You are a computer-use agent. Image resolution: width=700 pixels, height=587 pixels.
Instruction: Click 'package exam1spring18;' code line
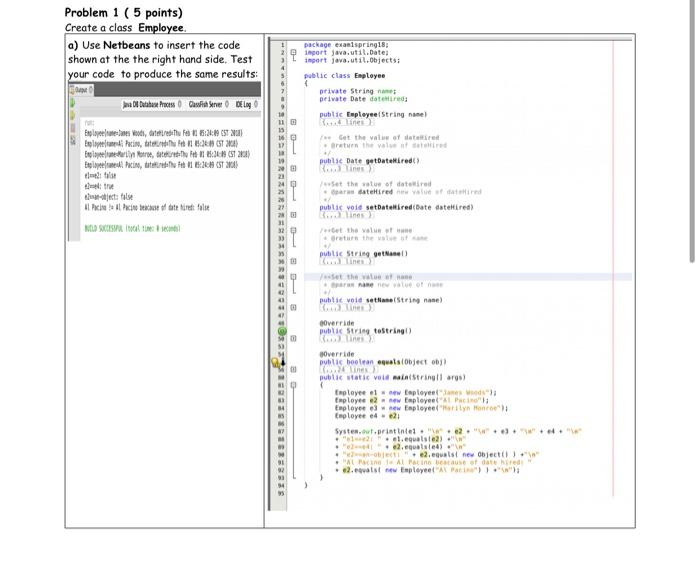click(346, 45)
